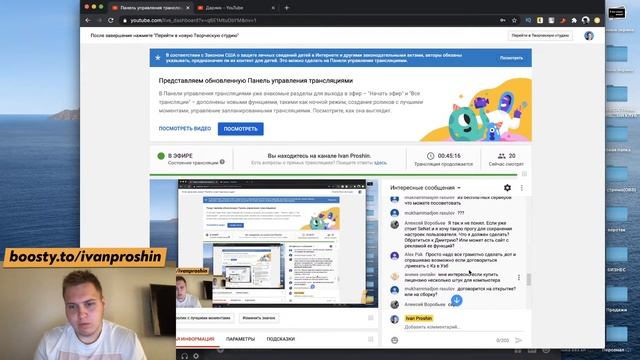Open the ПАРАМЕТРЫ tab
Image resolution: width=640 pixels, height=360 pixels.
click(240, 339)
